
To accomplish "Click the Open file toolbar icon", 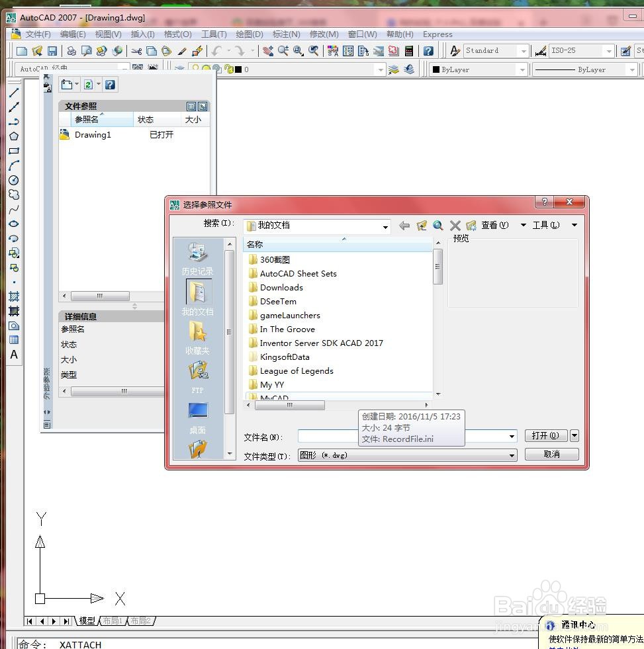I will click(x=37, y=51).
